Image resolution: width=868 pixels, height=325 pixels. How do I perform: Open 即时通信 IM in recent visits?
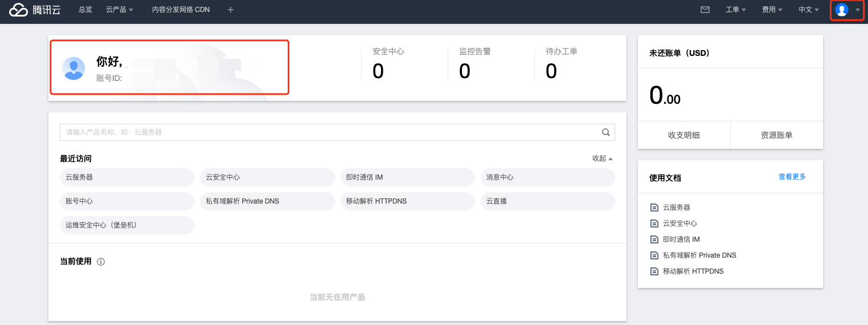tap(407, 177)
